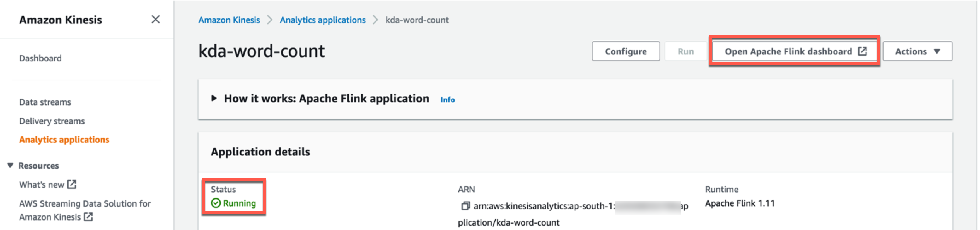The height and width of the screenshot is (230, 980).
Task: Click kda-word-count breadcrumb text
Action: point(417,20)
